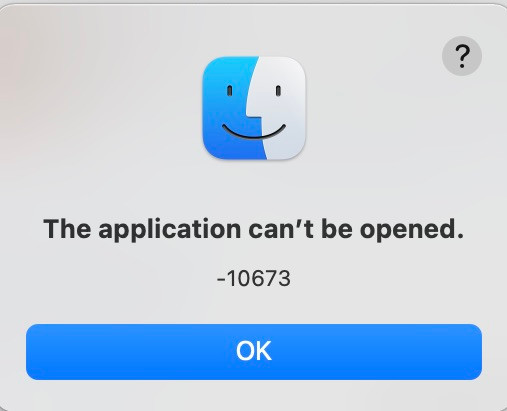Click the Finder icon's right eye
This screenshot has height=411, width=507.
coord(278,91)
